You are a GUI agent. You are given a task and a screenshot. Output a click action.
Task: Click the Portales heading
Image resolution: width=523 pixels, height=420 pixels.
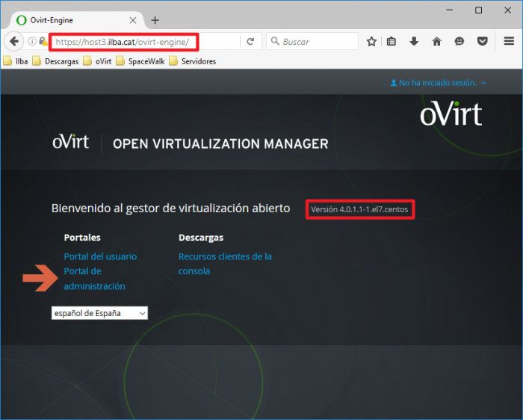coord(82,238)
